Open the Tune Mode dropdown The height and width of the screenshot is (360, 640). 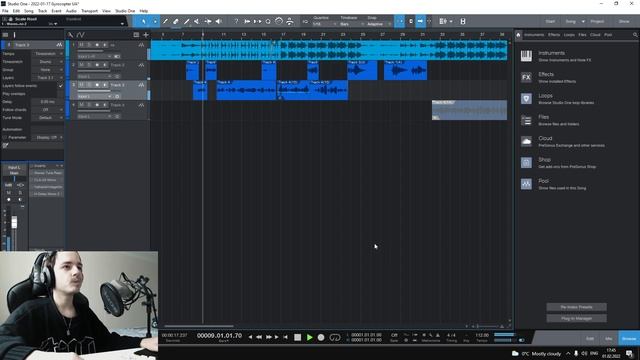click(47, 118)
